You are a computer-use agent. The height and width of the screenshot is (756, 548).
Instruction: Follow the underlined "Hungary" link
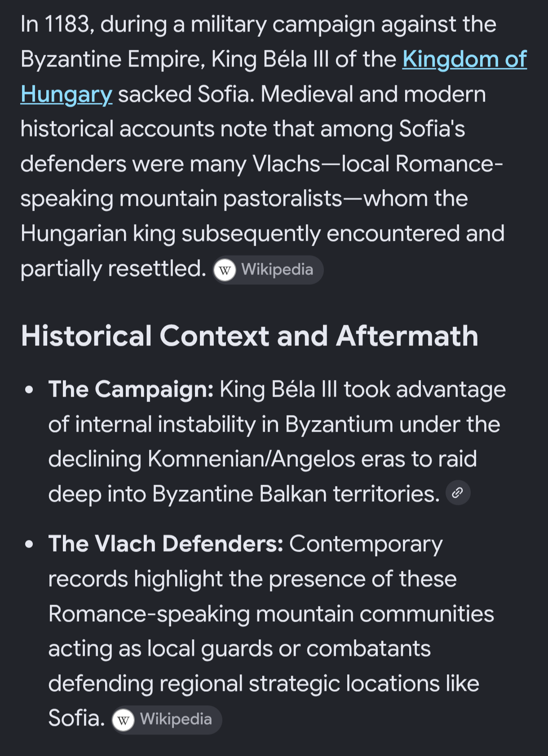pyautogui.click(x=66, y=94)
